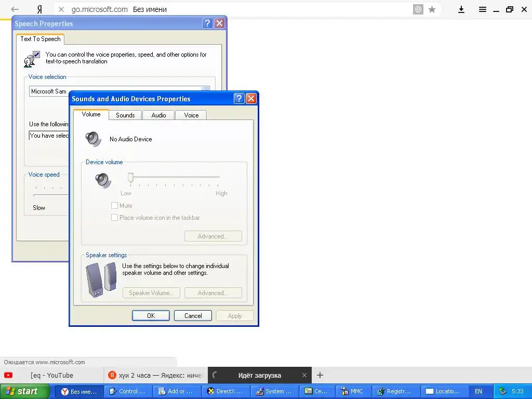Toggle the Mute checkbox
This screenshot has height=399, width=532.
115,206
